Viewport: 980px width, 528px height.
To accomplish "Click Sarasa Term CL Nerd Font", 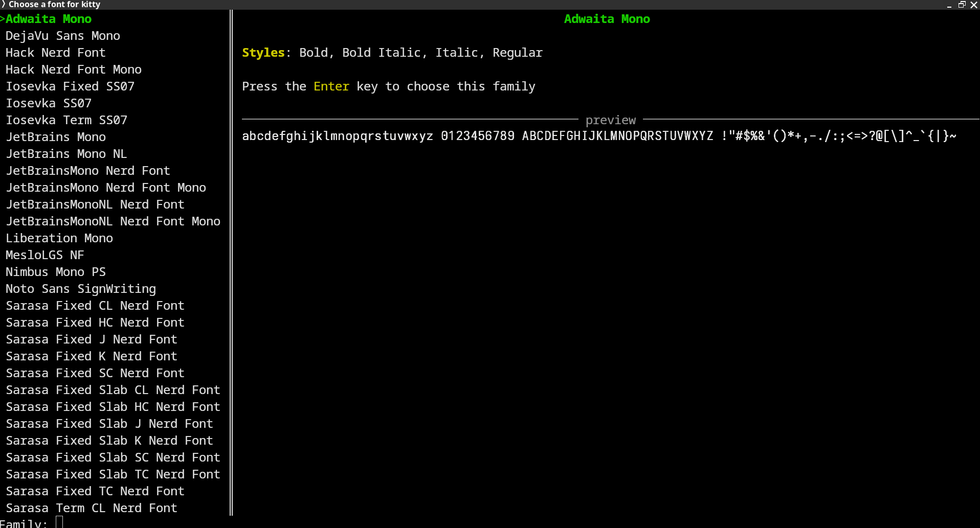I will tap(92, 508).
